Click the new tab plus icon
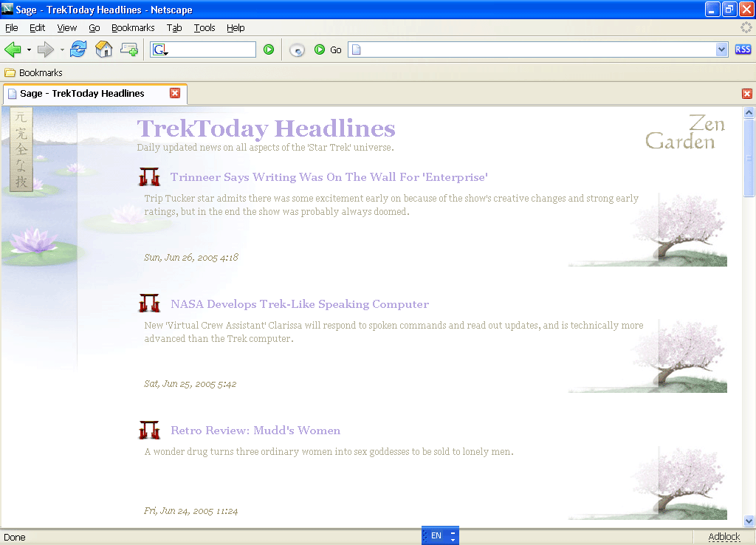This screenshot has height=545, width=756. 128,49
